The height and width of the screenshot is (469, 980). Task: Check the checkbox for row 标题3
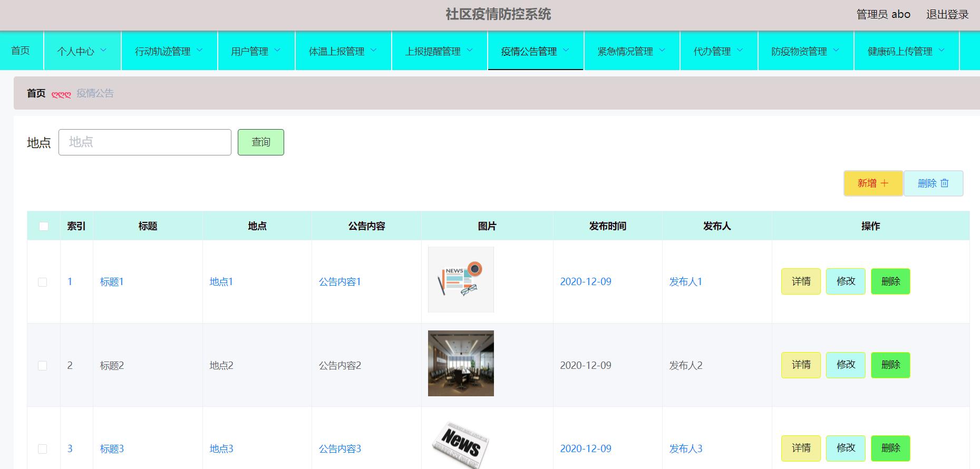pyautogui.click(x=43, y=448)
